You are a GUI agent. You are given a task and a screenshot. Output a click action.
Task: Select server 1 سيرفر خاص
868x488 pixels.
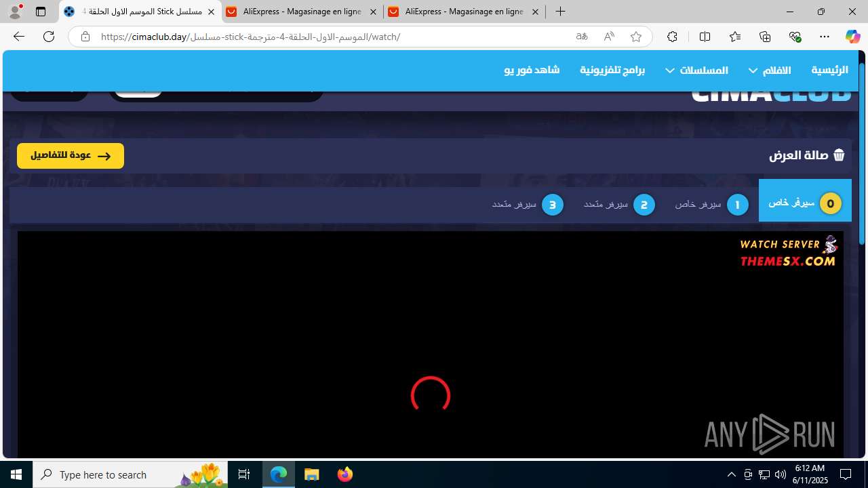point(712,204)
